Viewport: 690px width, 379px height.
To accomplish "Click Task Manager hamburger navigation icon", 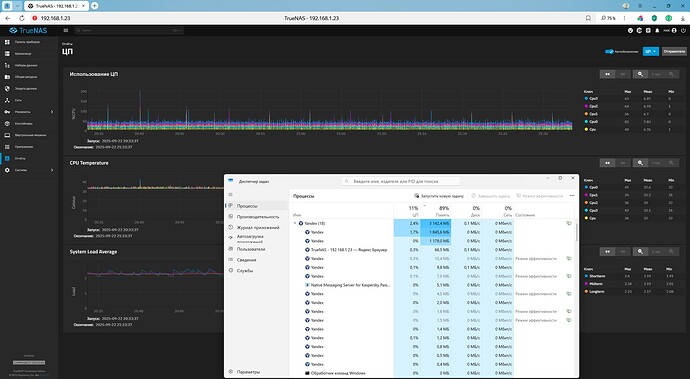I will 230,195.
